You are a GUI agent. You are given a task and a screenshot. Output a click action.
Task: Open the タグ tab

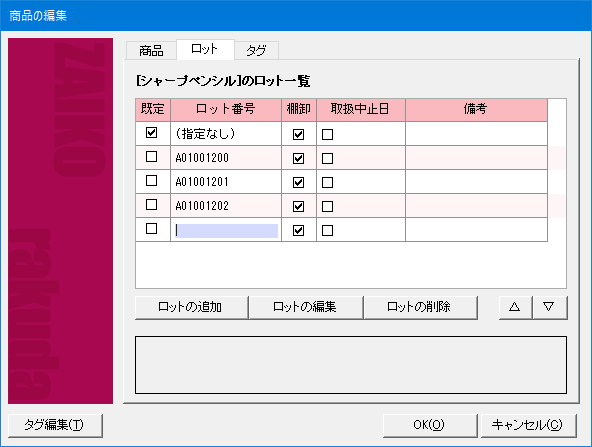(x=256, y=50)
